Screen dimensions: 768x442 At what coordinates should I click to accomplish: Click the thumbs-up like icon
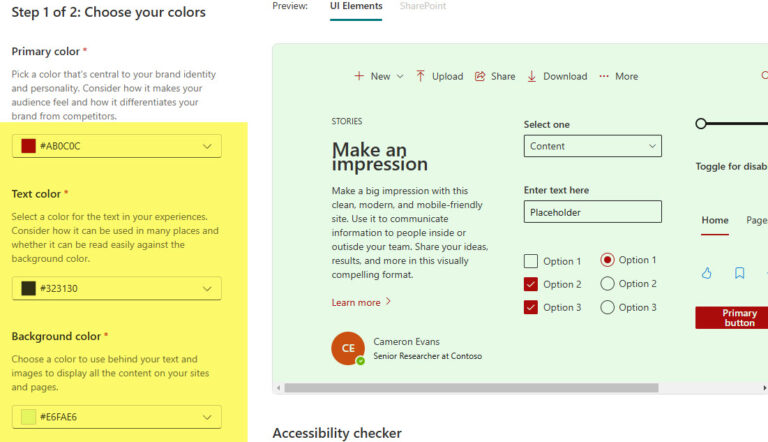coord(706,273)
